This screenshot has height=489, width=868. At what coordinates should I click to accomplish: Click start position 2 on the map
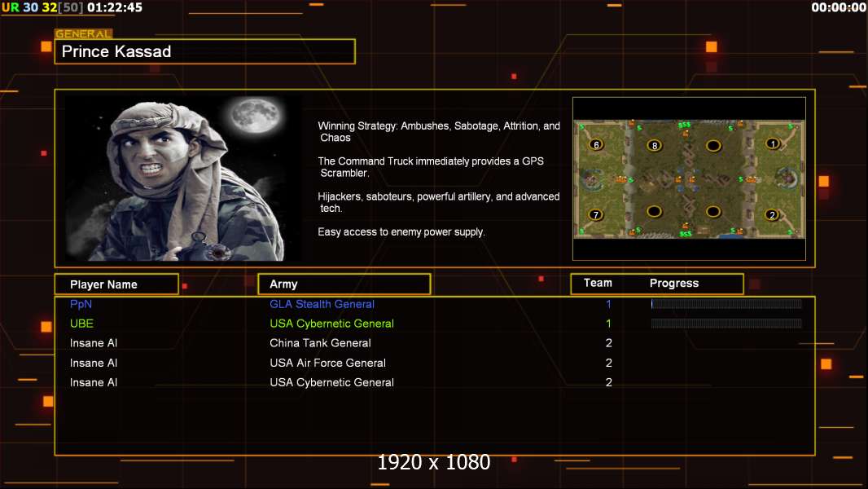[x=772, y=214]
